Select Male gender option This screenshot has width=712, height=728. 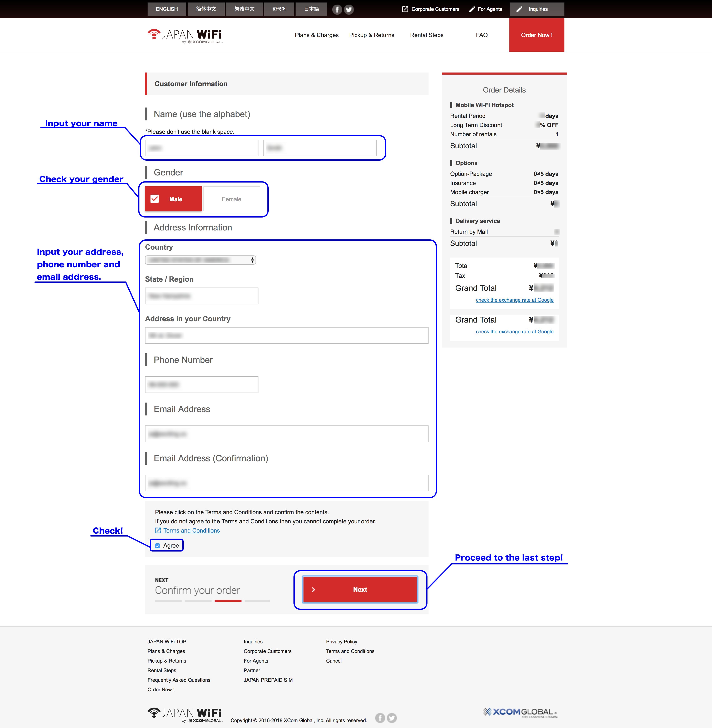tap(173, 199)
